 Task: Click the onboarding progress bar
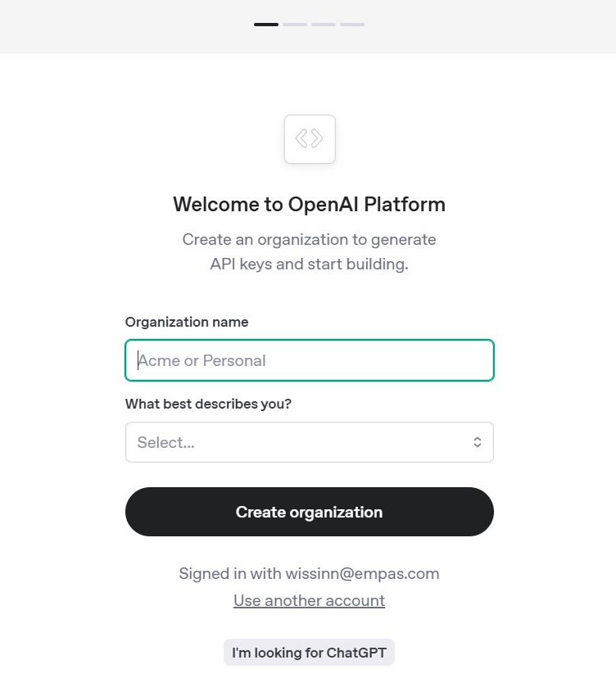pos(309,25)
